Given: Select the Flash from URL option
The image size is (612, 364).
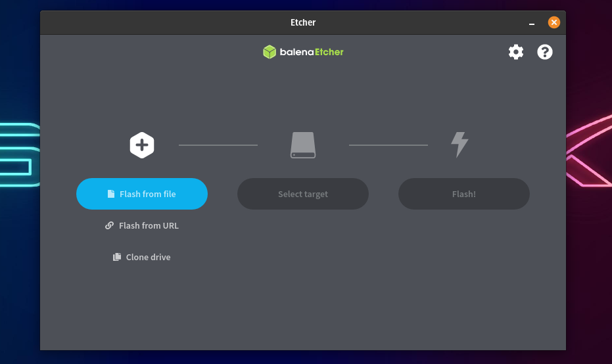Looking at the screenshot, I should point(142,225).
